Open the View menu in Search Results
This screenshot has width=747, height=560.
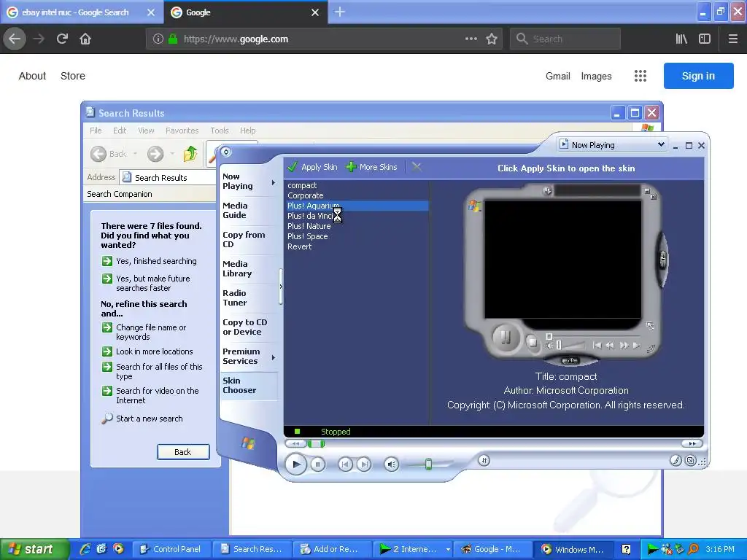(x=146, y=131)
